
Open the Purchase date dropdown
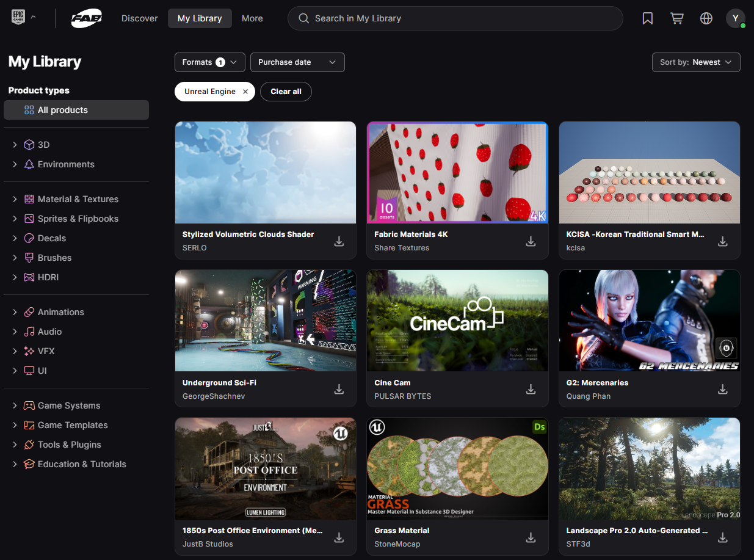[x=297, y=62]
